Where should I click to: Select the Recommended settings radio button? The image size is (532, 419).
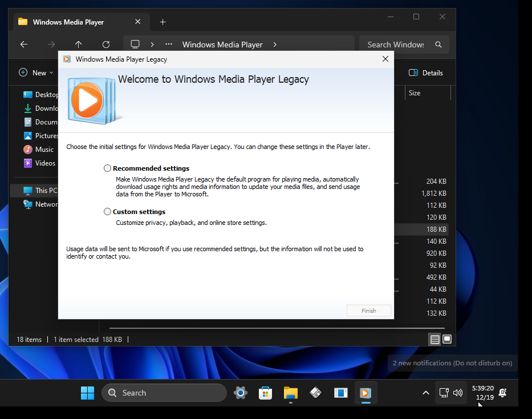click(107, 168)
